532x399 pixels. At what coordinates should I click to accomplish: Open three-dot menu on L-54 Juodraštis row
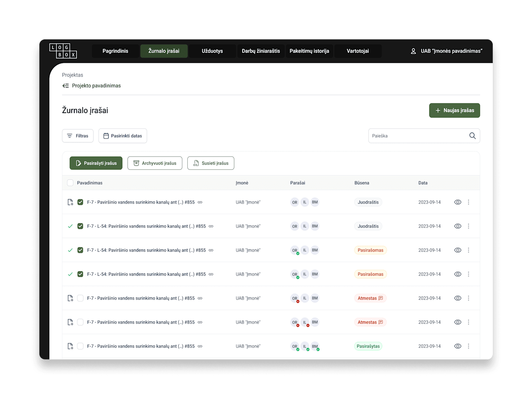(468, 226)
